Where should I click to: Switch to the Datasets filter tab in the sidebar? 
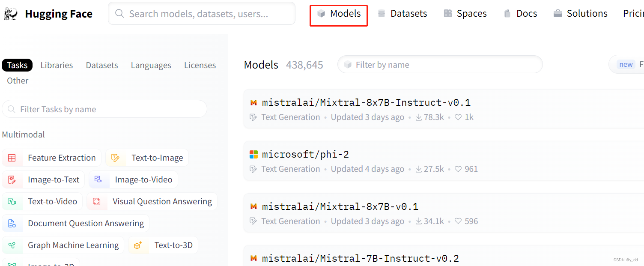pyautogui.click(x=102, y=65)
